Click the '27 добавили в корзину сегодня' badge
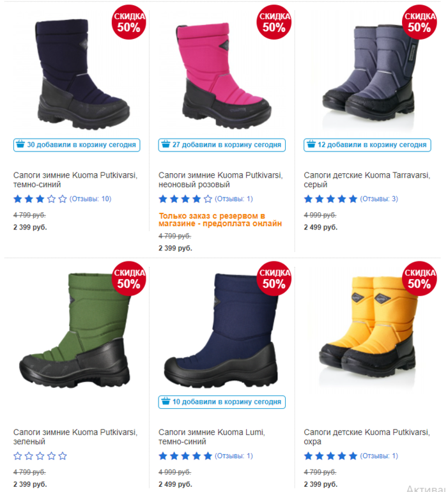The image size is (448, 492). [222, 145]
